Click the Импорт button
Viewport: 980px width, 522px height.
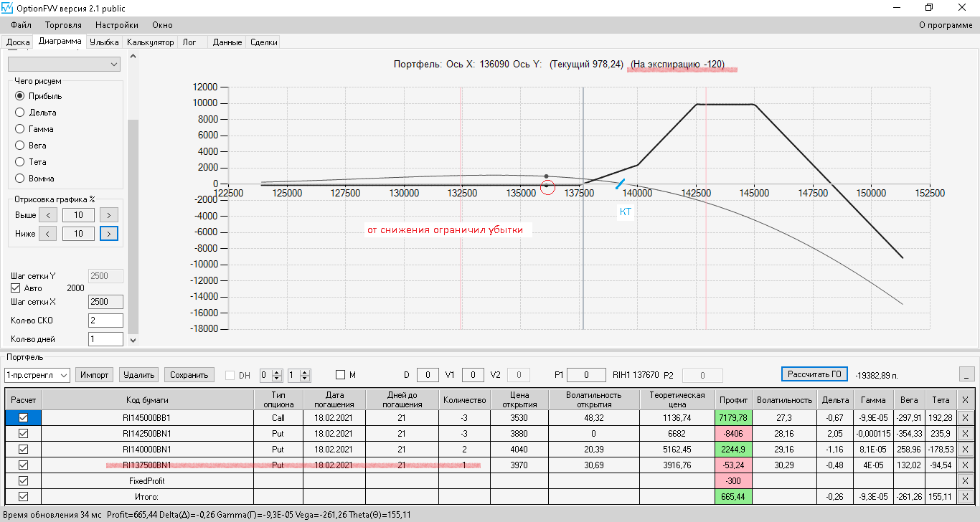point(95,375)
